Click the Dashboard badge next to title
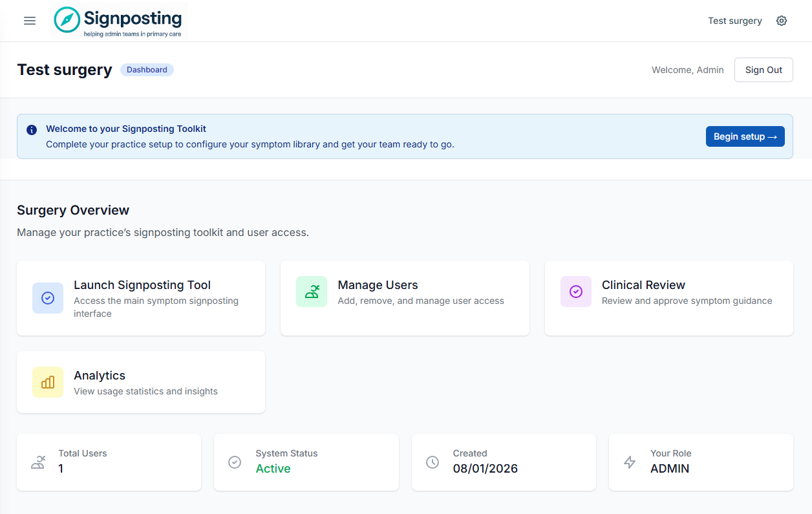Viewport: 812px width, 514px height. (x=147, y=70)
